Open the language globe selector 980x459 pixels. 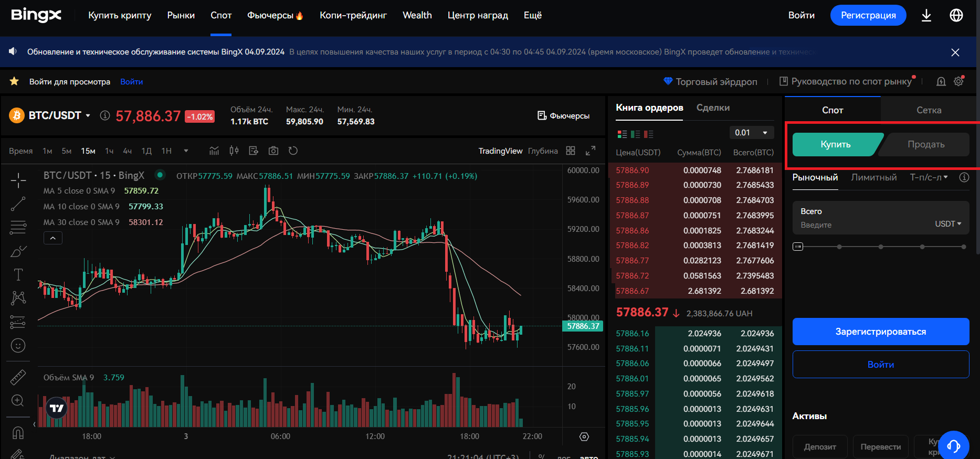point(956,15)
